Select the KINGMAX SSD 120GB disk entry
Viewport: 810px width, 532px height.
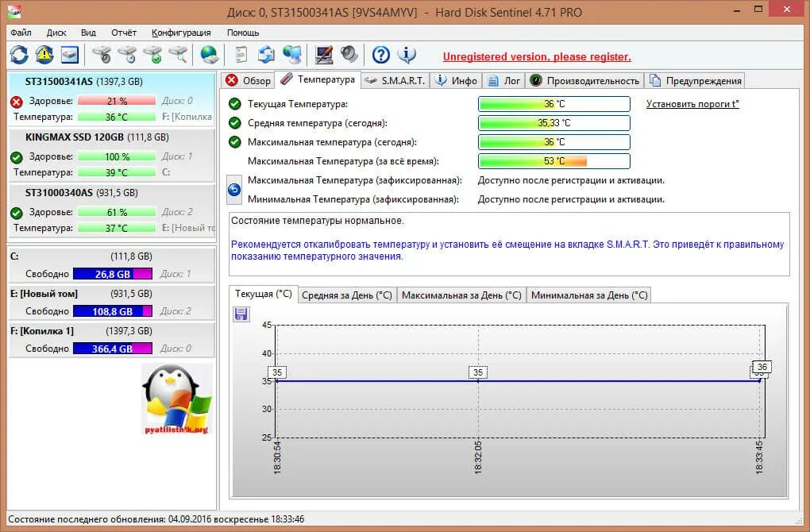pyautogui.click(x=112, y=155)
